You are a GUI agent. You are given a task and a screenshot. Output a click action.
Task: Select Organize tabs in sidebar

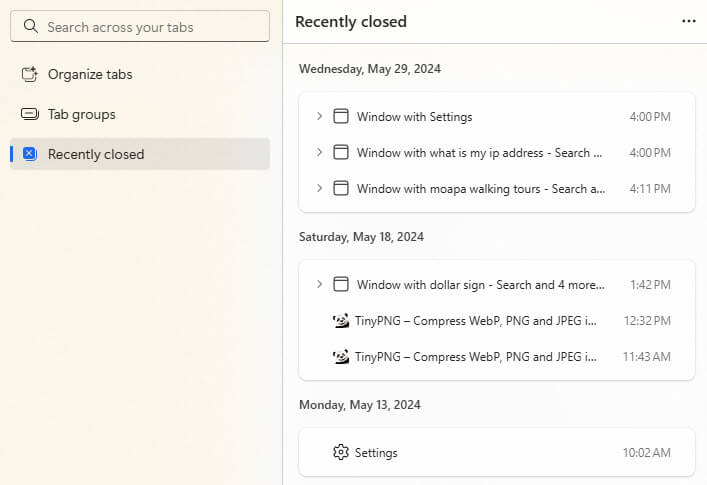click(x=140, y=74)
